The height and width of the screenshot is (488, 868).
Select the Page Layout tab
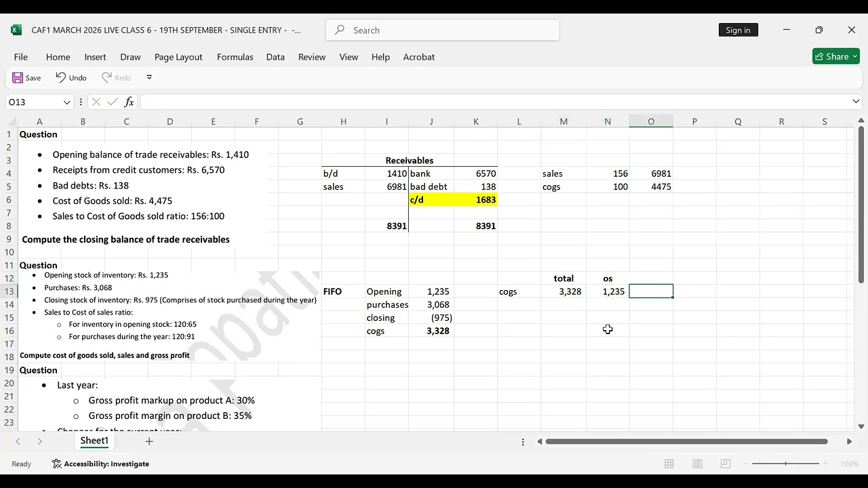tap(178, 57)
